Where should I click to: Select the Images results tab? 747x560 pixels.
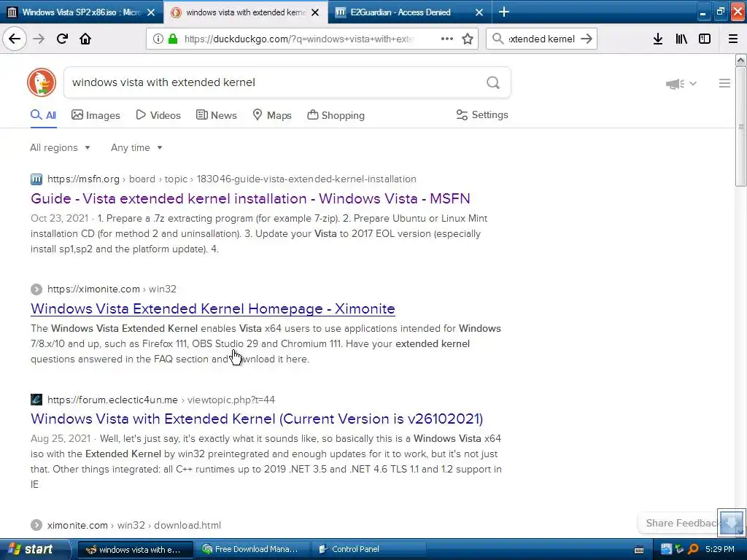[x=96, y=115]
